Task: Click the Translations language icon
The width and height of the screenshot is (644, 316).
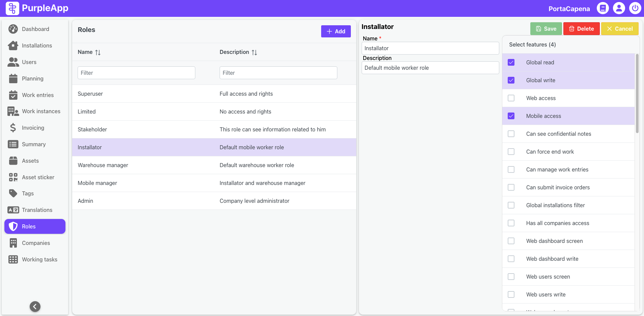Action: (x=13, y=210)
